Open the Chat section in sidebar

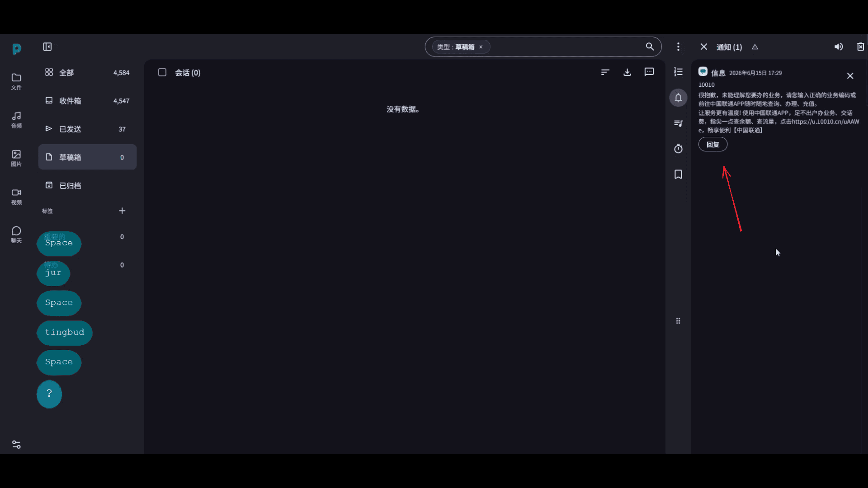pyautogui.click(x=16, y=235)
